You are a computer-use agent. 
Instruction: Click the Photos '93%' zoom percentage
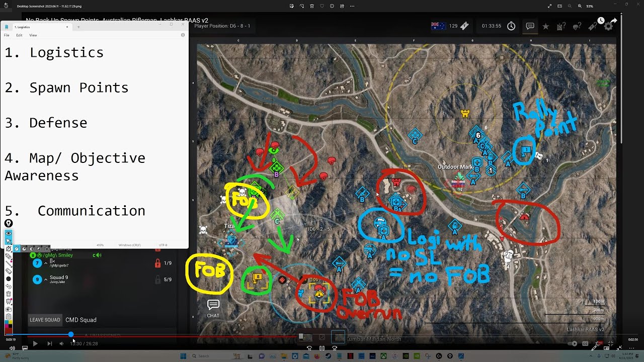(590, 6)
